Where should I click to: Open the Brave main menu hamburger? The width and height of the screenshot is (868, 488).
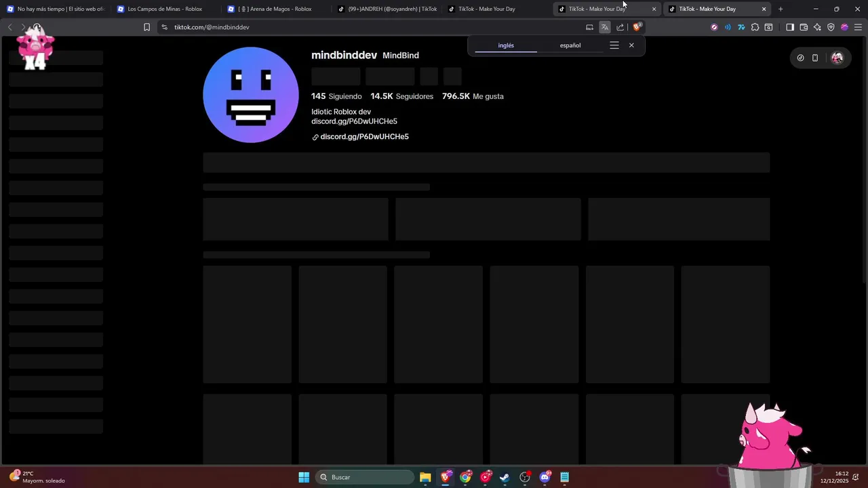click(858, 27)
